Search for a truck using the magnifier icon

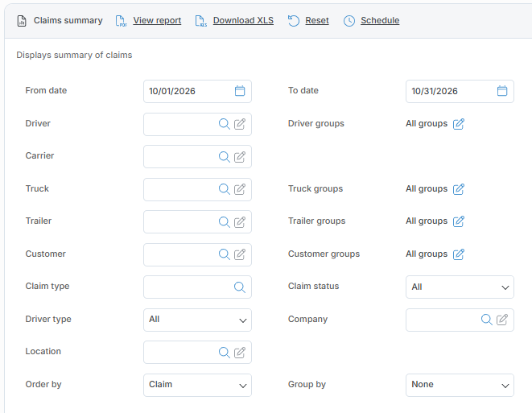(x=225, y=189)
